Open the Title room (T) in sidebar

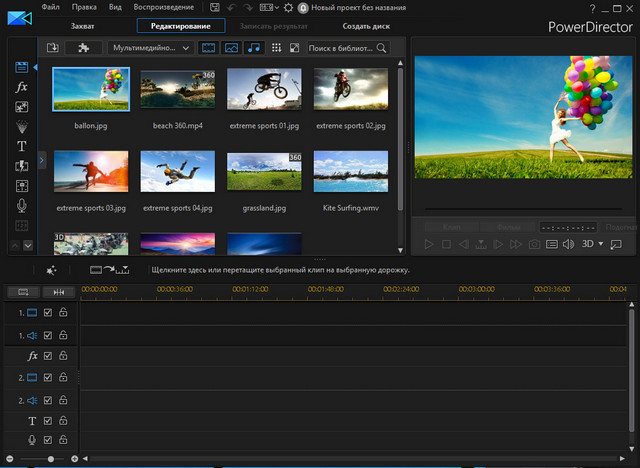pyautogui.click(x=21, y=146)
